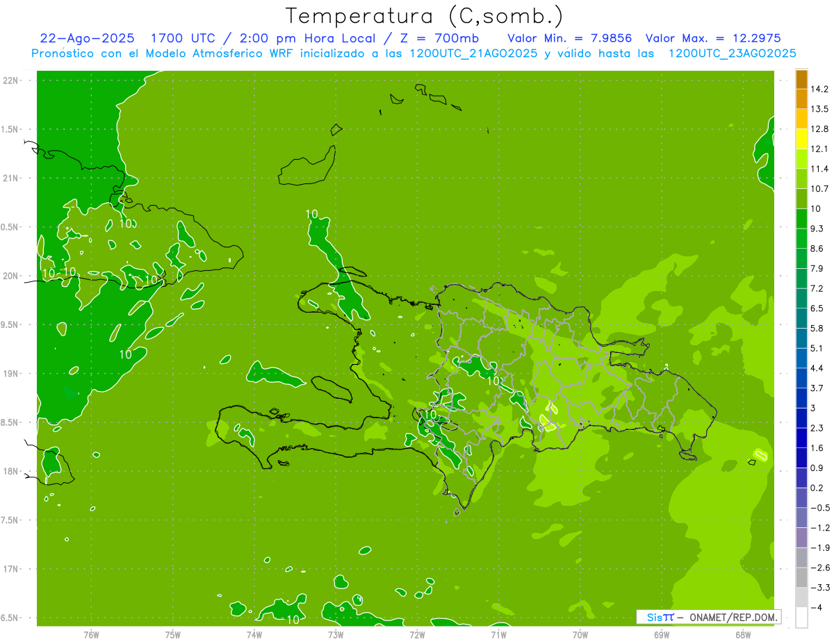Click legend value 10.7
This screenshot has width=834, height=644.
tap(819, 188)
